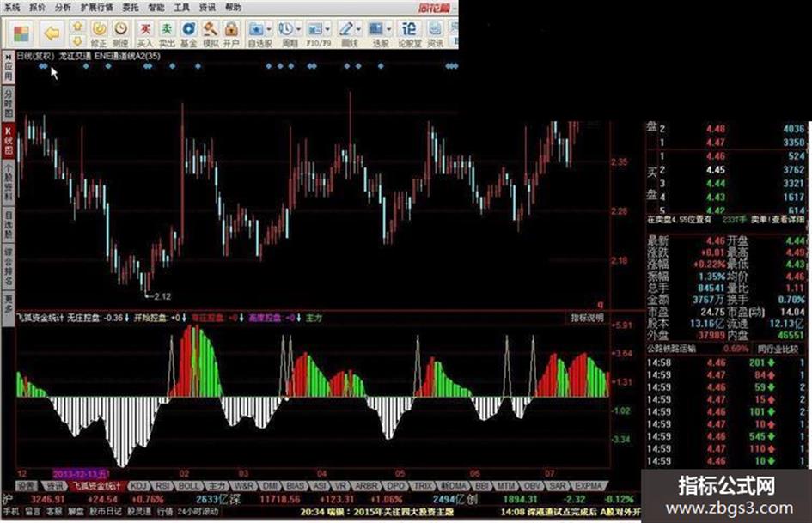Viewport: 812px width, 523px height.
Task: Click the 测速 clock icon
Action: 120,33
